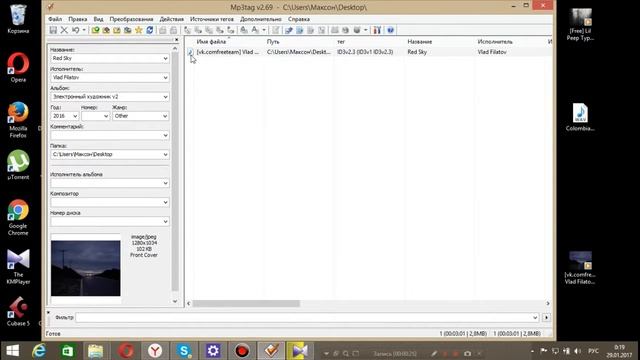
Task: Select The KMPlayer desktop shortcut
Action: tap(18, 267)
